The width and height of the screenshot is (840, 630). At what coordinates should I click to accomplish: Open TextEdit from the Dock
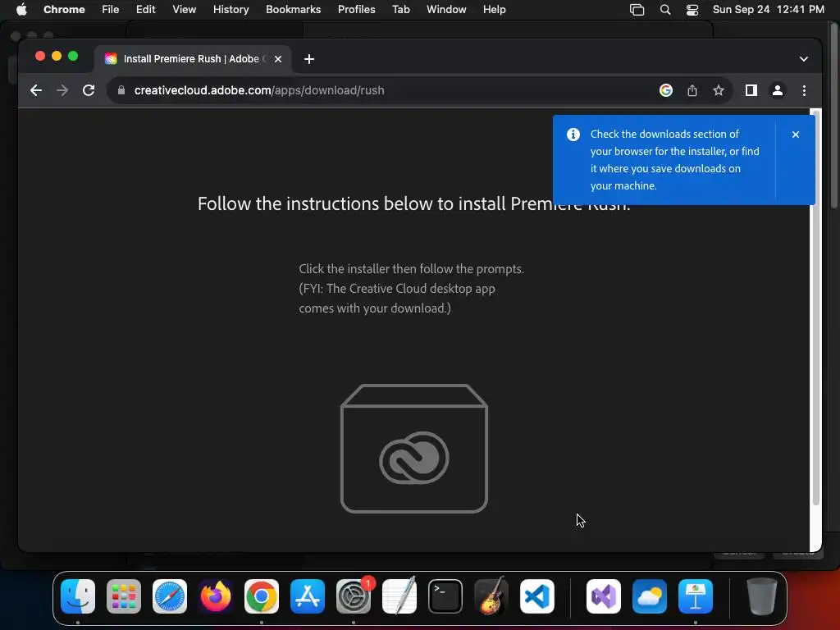tap(399, 596)
